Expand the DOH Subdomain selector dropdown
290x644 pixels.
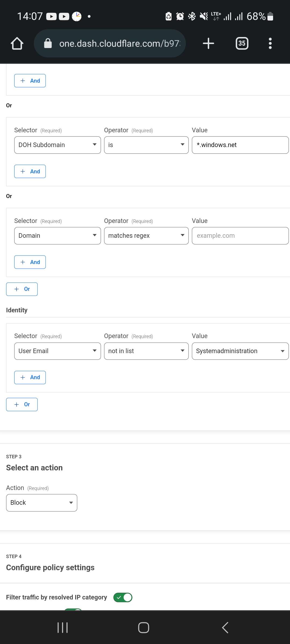coord(57,145)
